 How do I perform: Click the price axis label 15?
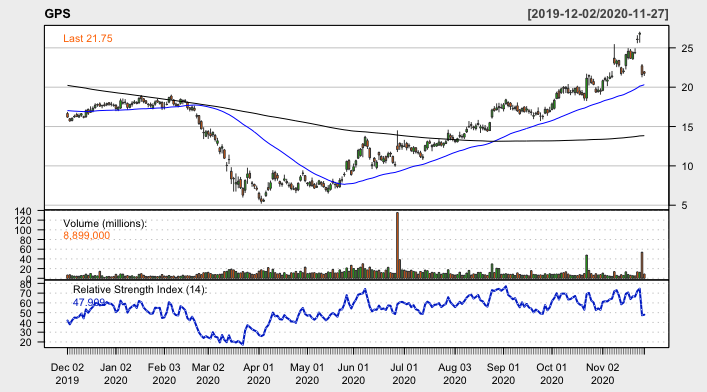click(687, 127)
